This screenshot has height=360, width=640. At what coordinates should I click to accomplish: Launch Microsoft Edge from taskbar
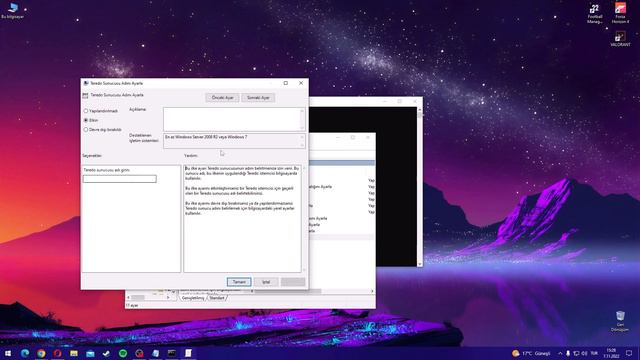(25, 353)
